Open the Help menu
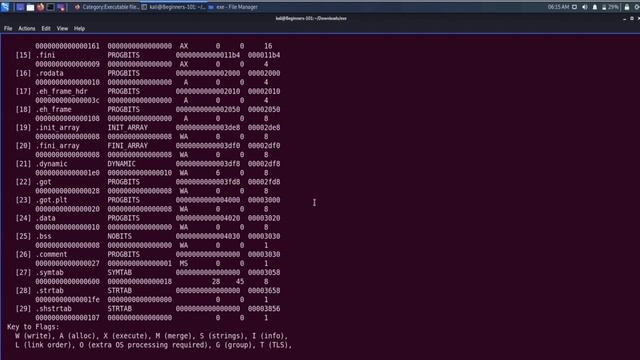Viewport: 640px width, 360px height. pos(79,29)
